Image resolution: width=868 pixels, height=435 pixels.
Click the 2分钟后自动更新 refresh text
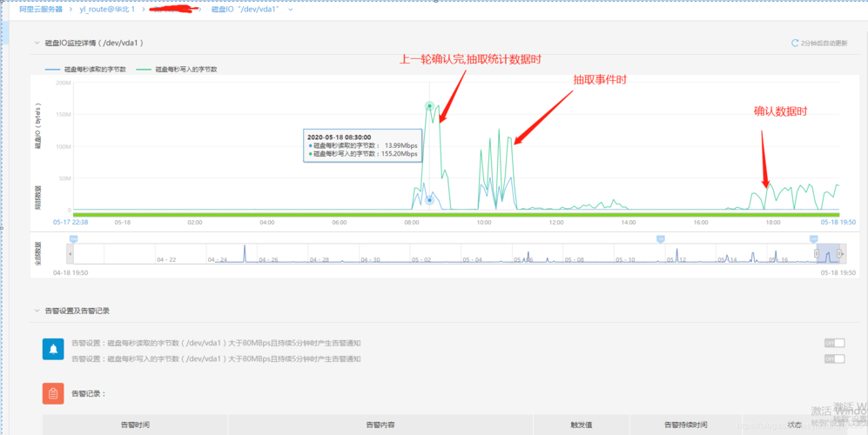[824, 43]
